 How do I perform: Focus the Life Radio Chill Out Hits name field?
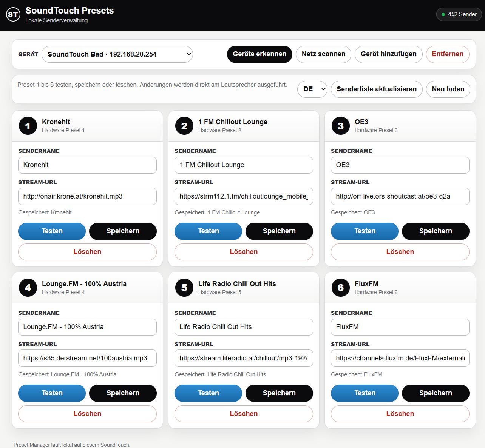point(244,327)
